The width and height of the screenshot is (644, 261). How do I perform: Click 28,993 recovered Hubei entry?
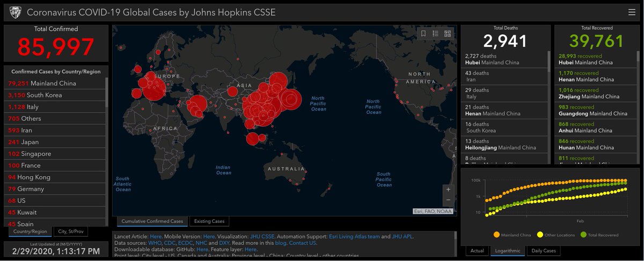point(596,59)
